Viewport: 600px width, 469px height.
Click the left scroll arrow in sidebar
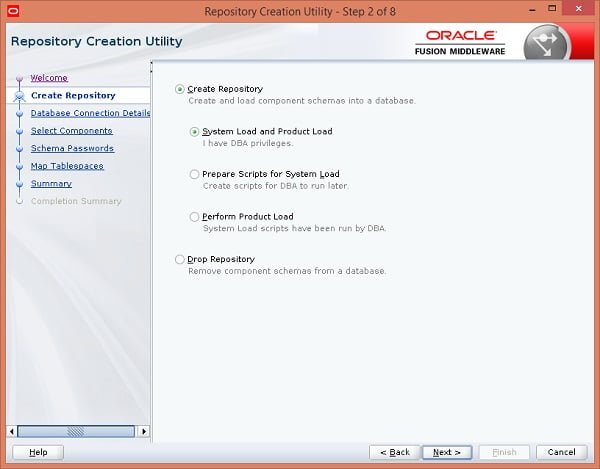(x=11, y=432)
